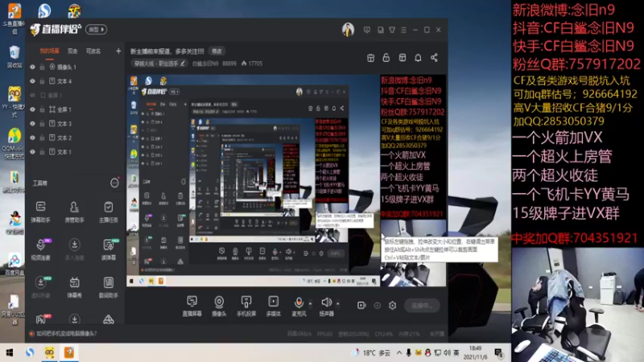Viewport: 644px width, 362px height.
Task: Toggle visibility of 文本 4 source
Action: tap(32, 81)
